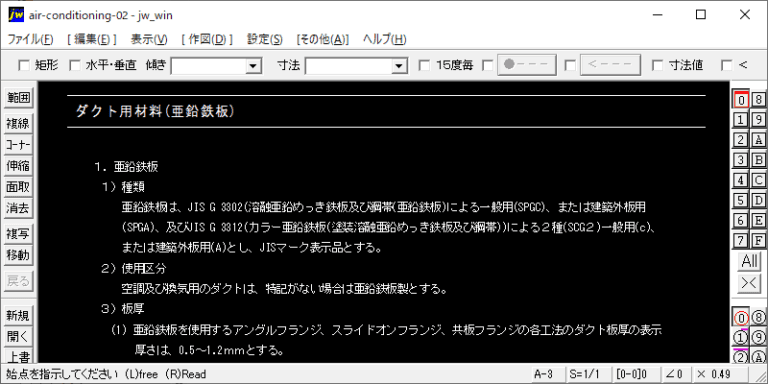Screen dimensions: 768x384
Task: Select layer A square button
Action: [759, 140]
